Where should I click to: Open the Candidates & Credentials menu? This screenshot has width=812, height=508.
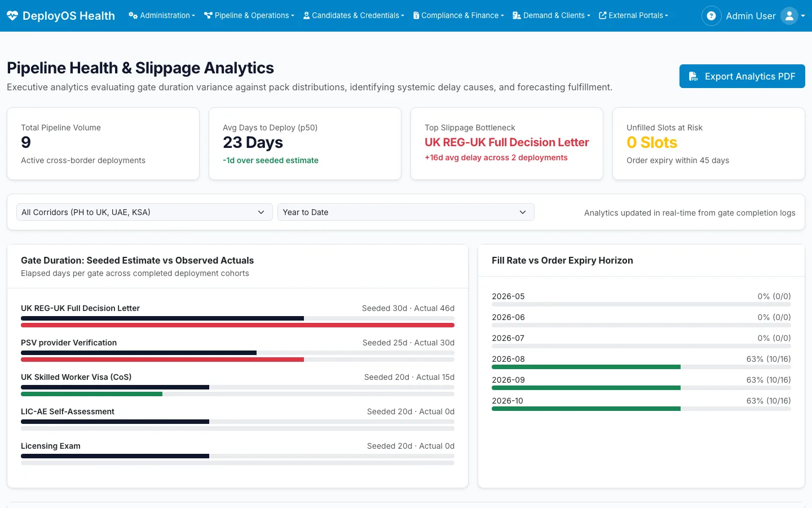point(354,16)
